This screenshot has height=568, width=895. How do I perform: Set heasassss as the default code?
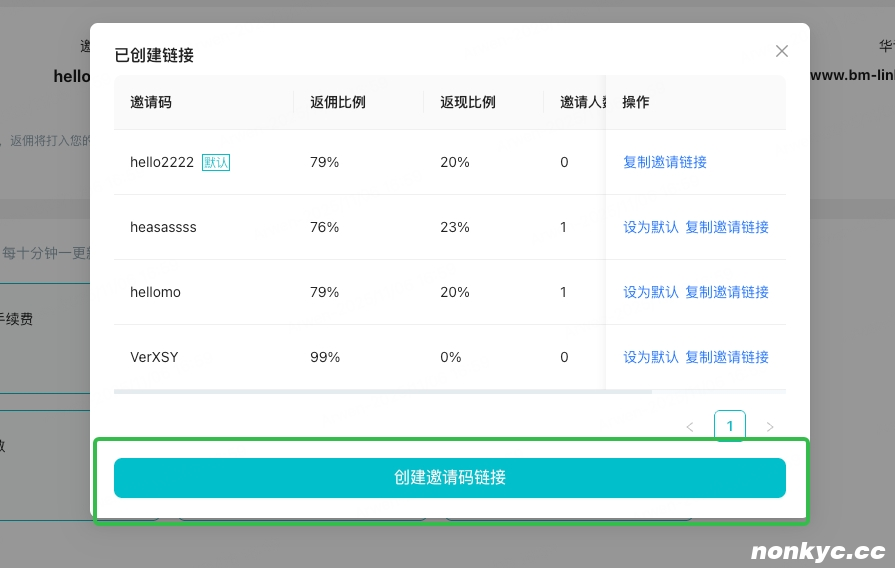[x=650, y=227]
